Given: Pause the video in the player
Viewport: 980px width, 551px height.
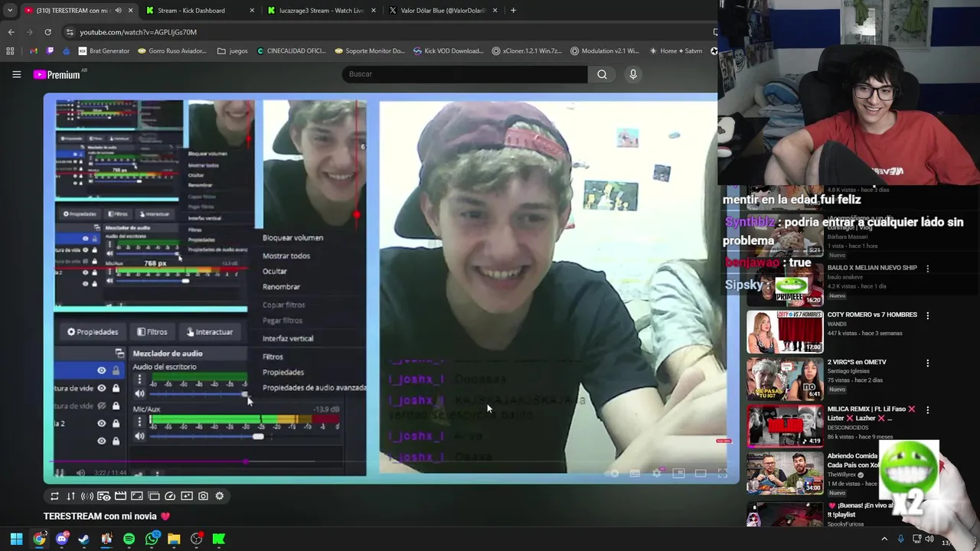Looking at the screenshot, I should click(x=59, y=473).
